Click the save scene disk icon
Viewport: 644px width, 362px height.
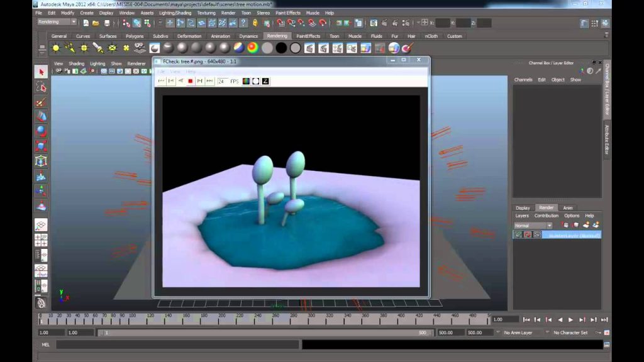[x=107, y=23]
